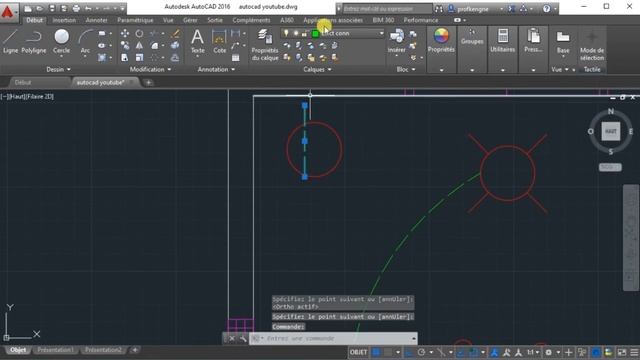Open the Groupes panel
Image resolution: width=640 pixels, height=360 pixels.
472,38
